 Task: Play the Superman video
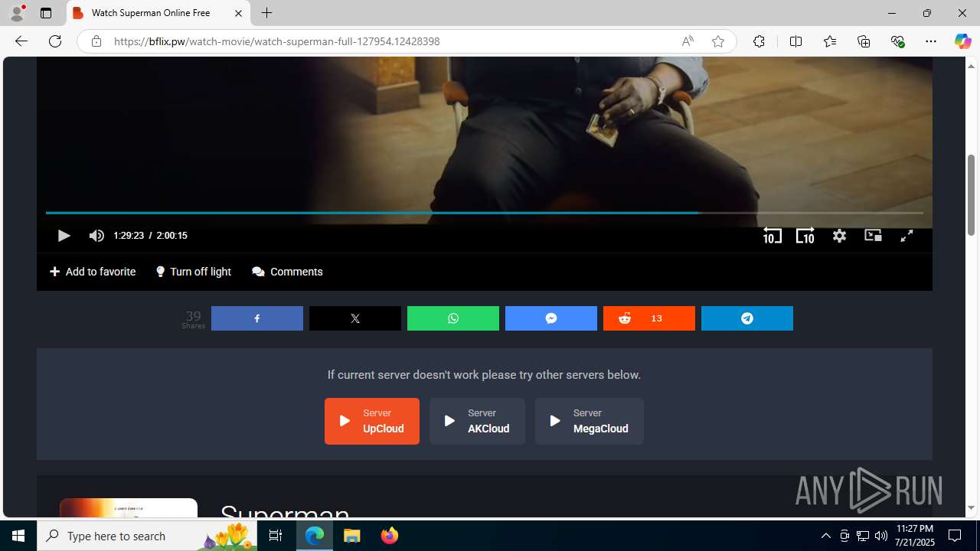click(64, 236)
